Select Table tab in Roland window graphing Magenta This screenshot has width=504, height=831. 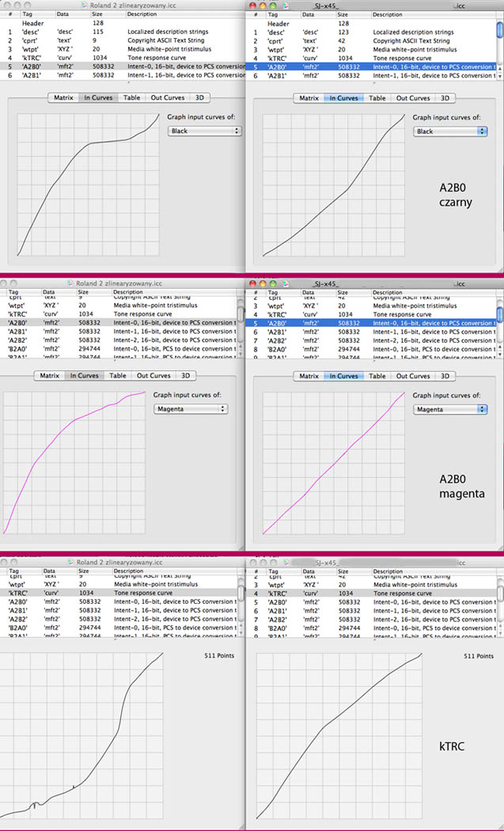tap(118, 375)
